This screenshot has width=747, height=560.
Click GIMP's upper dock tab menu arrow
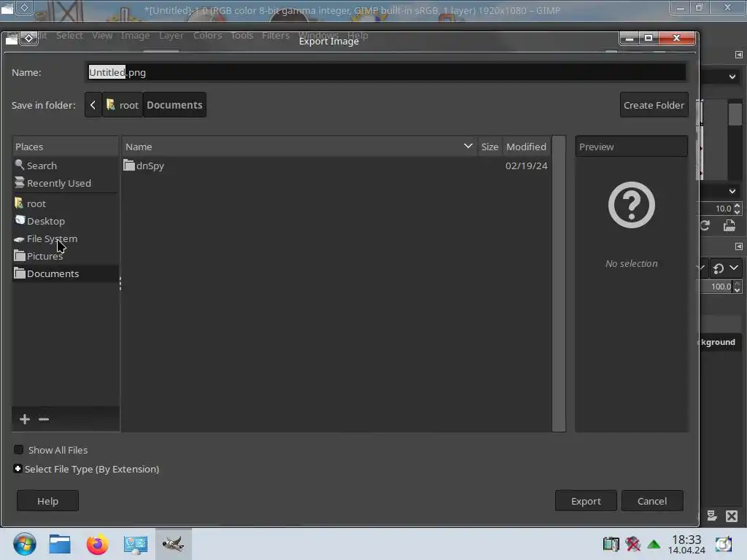click(738, 55)
